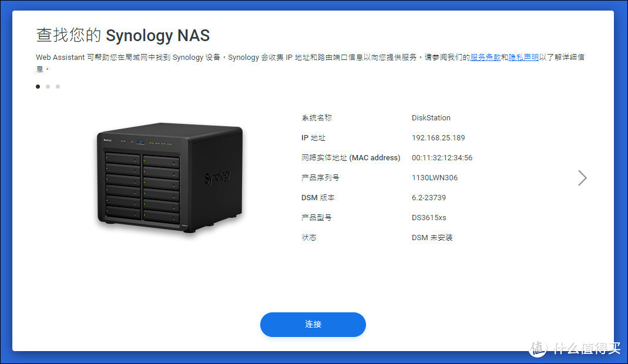The width and height of the screenshot is (628, 364).
Task: Open the 隐私声明 privacy statement link
Action: click(523, 58)
